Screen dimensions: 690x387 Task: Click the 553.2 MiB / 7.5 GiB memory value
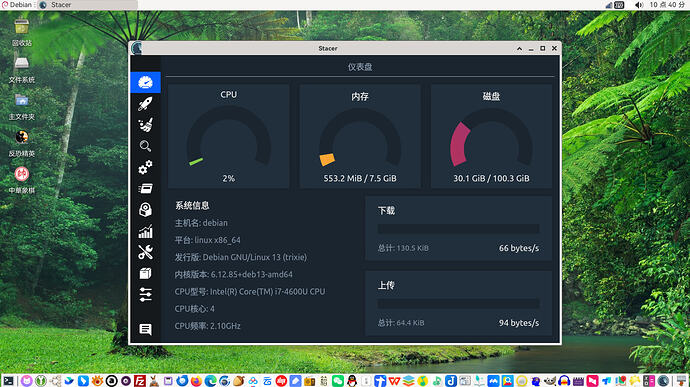360,178
